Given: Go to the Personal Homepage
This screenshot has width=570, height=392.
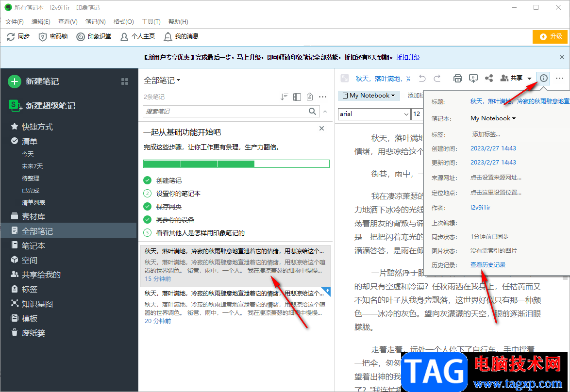Looking at the screenshot, I should click(x=137, y=36).
